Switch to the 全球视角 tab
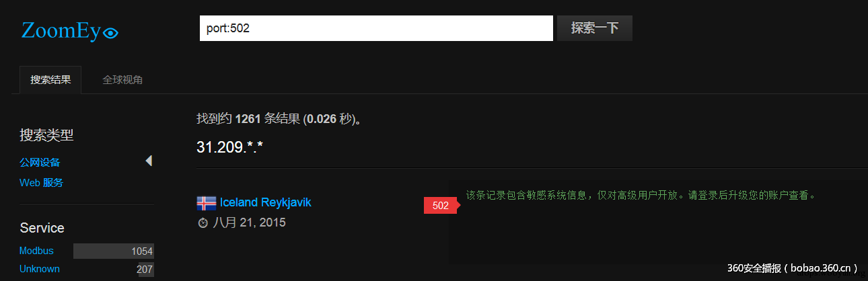The width and height of the screenshot is (868, 281). tap(122, 79)
